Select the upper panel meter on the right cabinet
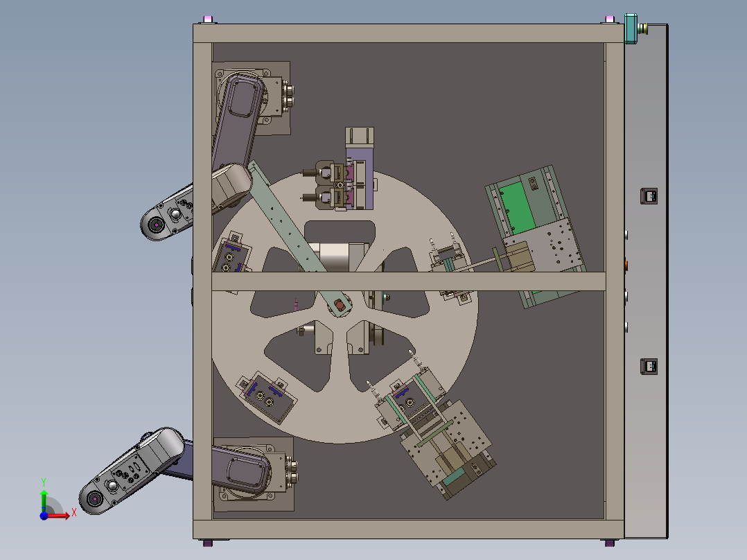This screenshot has width=747, height=560. (649, 196)
